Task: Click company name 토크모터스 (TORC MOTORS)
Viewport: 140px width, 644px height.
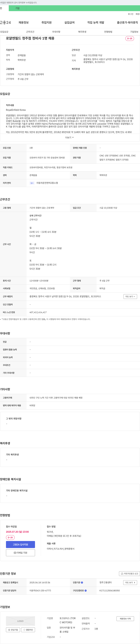Action: coord(68,620)
